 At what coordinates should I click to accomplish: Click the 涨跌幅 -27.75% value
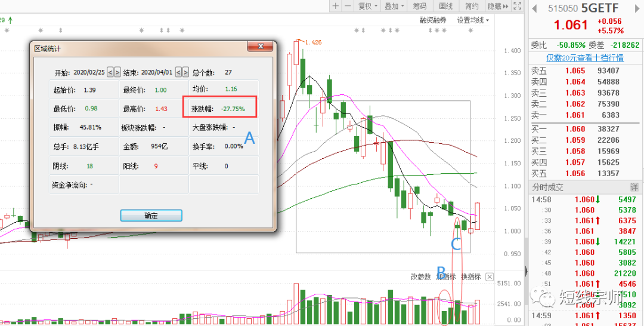(x=233, y=109)
